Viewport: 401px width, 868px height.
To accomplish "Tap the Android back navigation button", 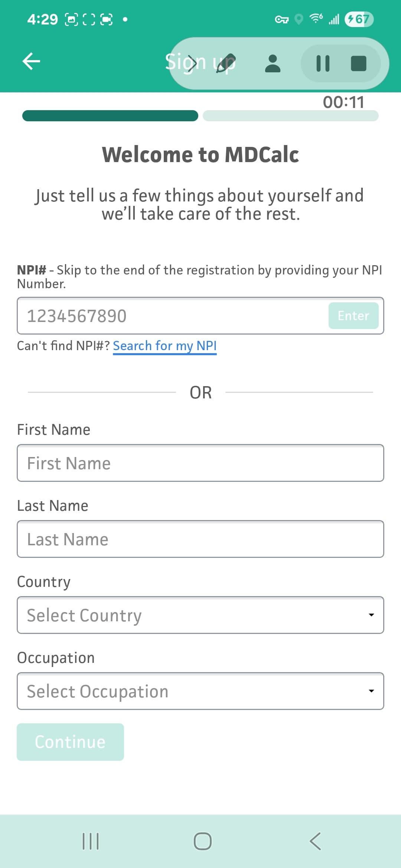I will coord(315,841).
